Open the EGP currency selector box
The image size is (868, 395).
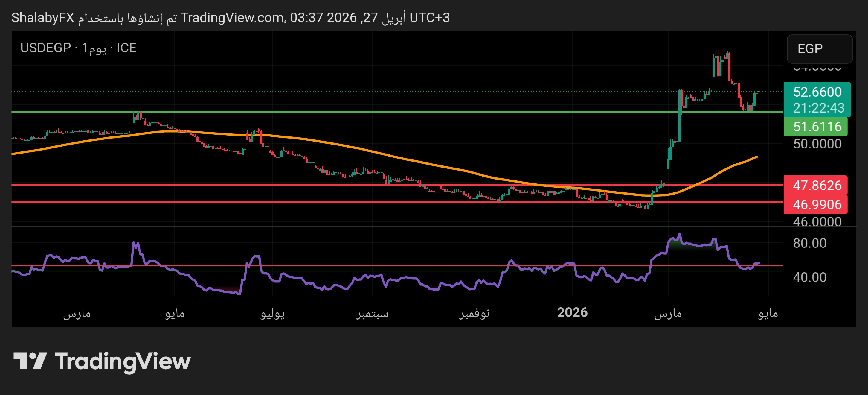click(x=819, y=49)
